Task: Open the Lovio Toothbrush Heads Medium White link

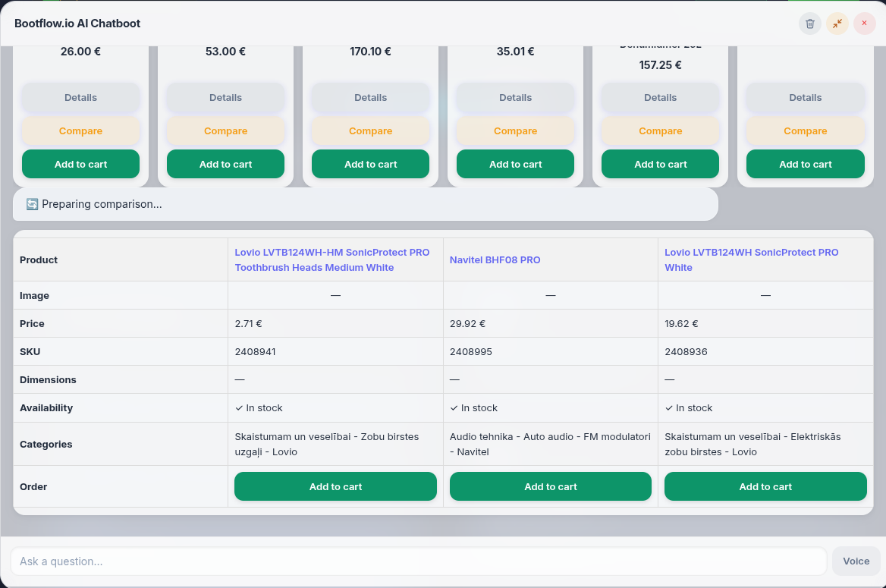Action: coord(332,260)
